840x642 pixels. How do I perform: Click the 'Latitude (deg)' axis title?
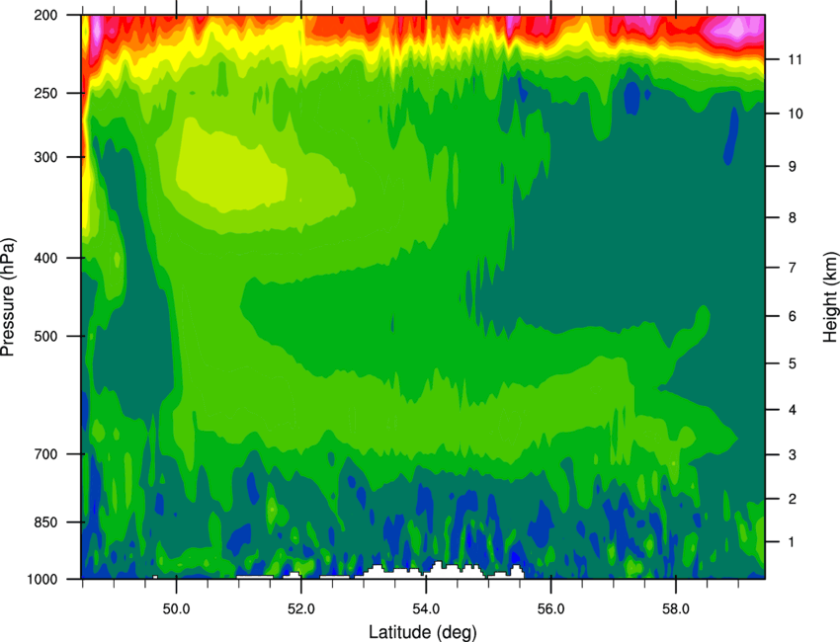(x=423, y=631)
